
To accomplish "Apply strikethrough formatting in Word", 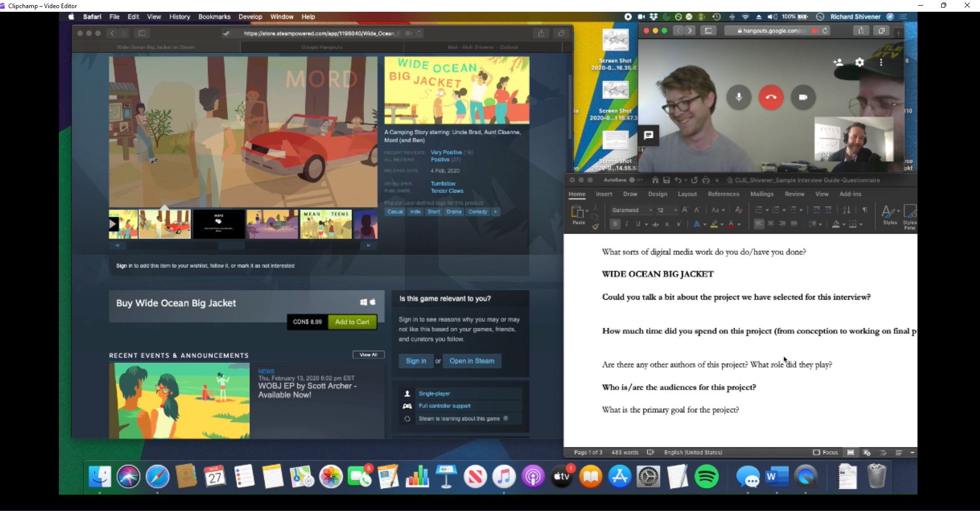I will click(x=655, y=224).
